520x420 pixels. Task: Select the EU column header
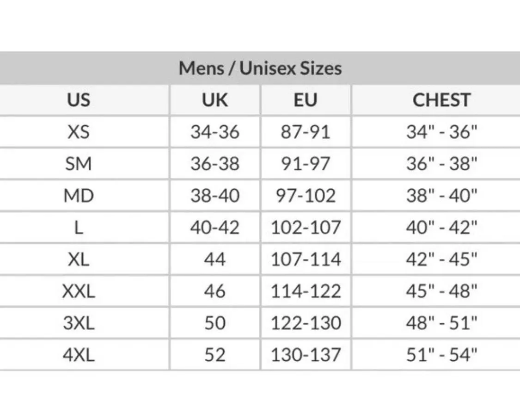click(x=306, y=100)
